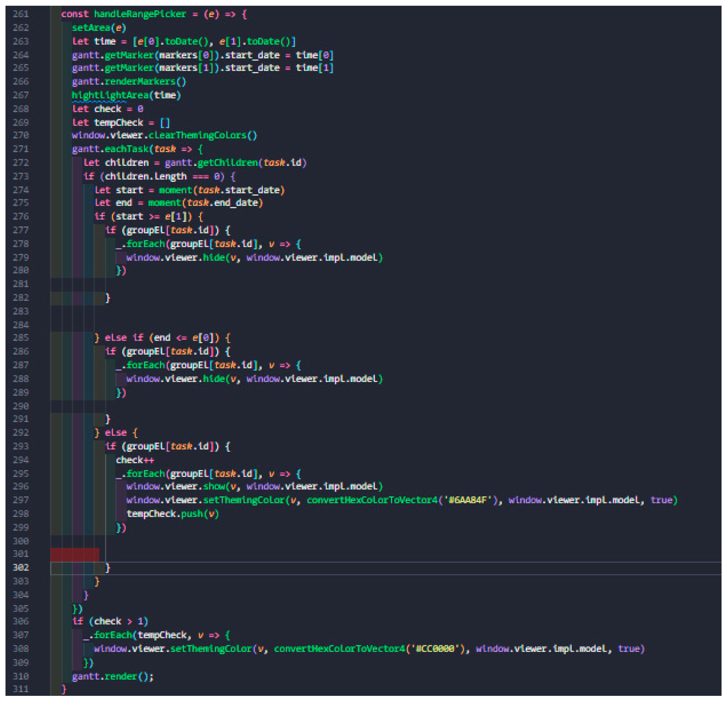
Task: Click the '#6AA84F' color string
Action: [468, 500]
